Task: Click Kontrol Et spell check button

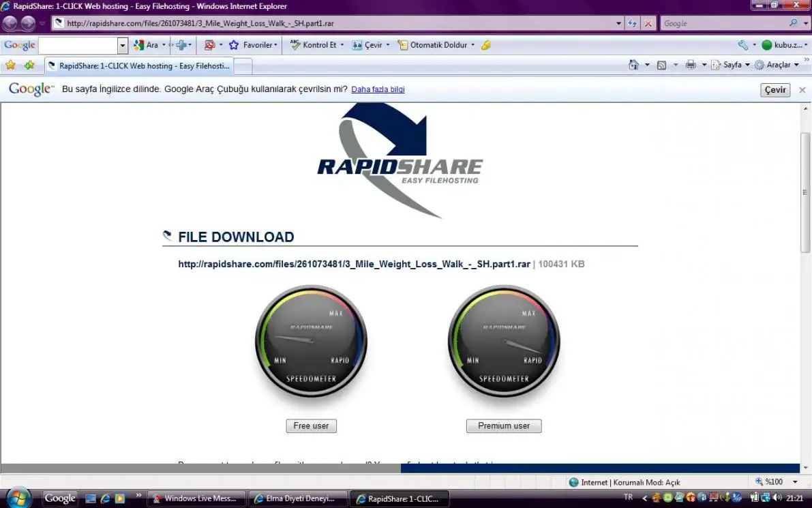Action: tap(314, 45)
